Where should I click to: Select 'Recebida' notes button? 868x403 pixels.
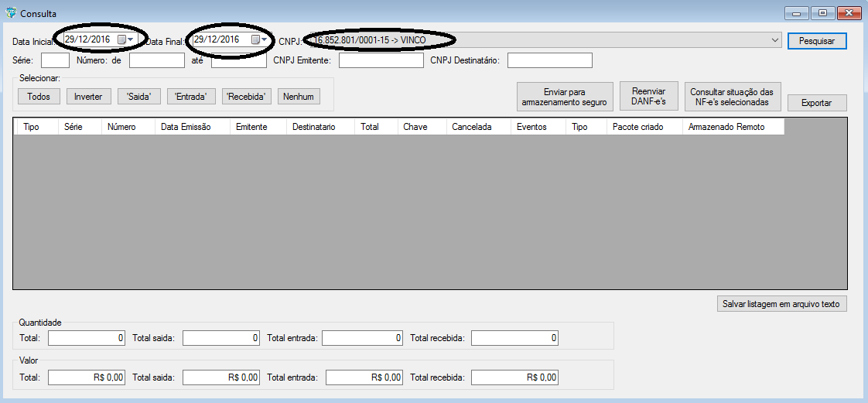point(246,97)
